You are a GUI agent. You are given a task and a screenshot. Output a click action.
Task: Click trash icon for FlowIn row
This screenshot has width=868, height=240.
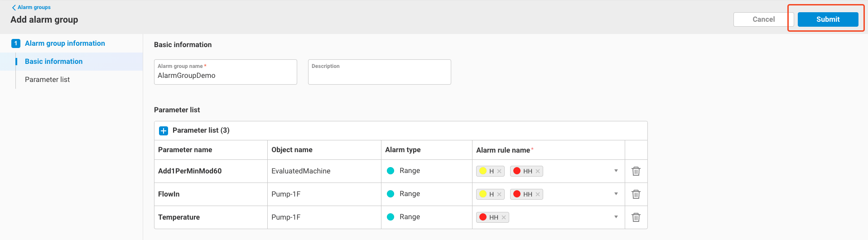pos(636,194)
